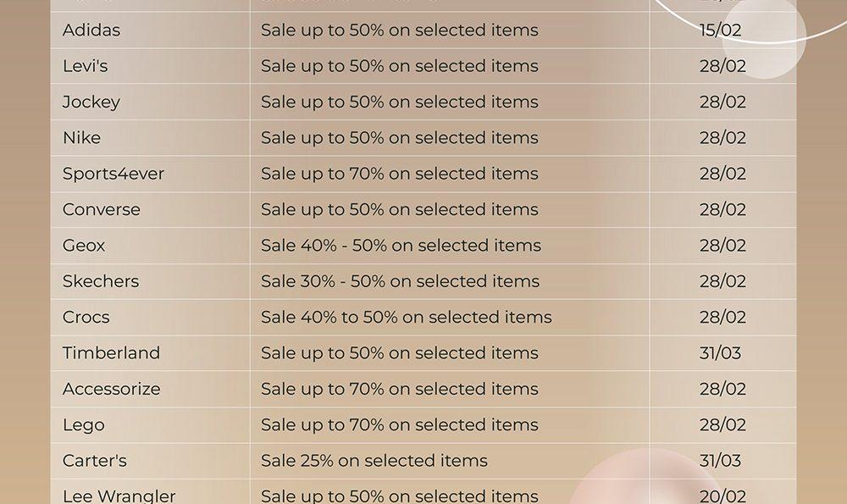Click the Carter's brand name
The height and width of the screenshot is (504, 847).
[95, 461]
